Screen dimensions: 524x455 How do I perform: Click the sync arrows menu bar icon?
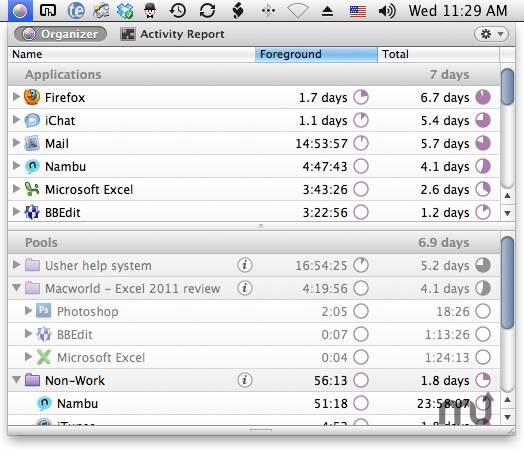tap(207, 11)
